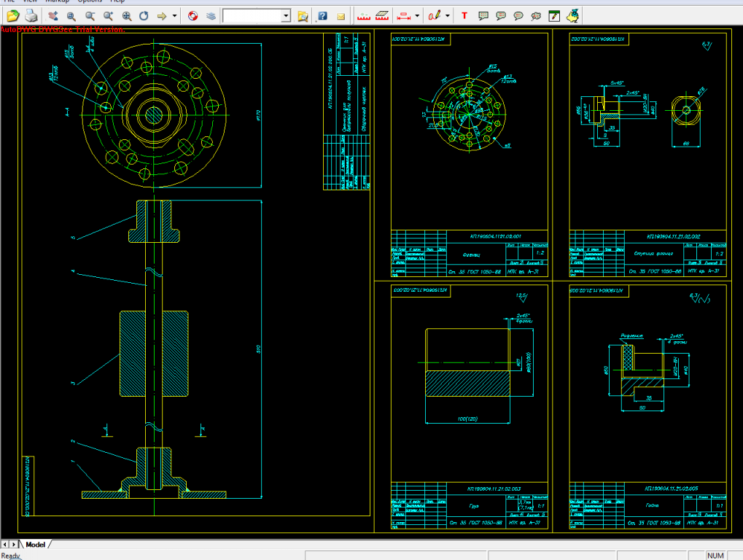Click the AutoDWG DWGSee Trial Version text
This screenshot has width=743, height=560.
pyautogui.click(x=63, y=29)
